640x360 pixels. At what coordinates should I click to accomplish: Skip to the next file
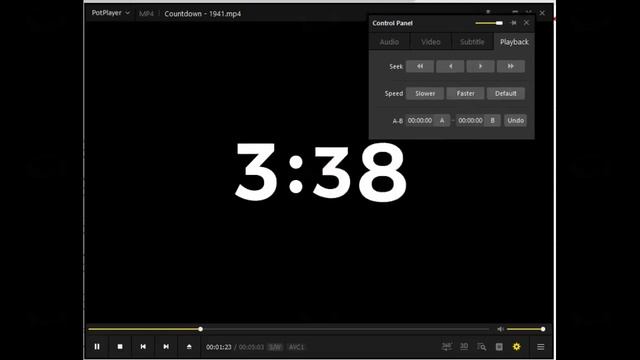[166, 347]
